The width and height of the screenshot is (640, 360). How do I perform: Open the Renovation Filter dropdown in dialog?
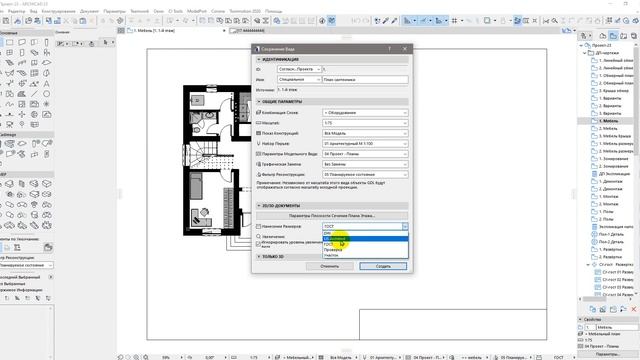click(365, 175)
